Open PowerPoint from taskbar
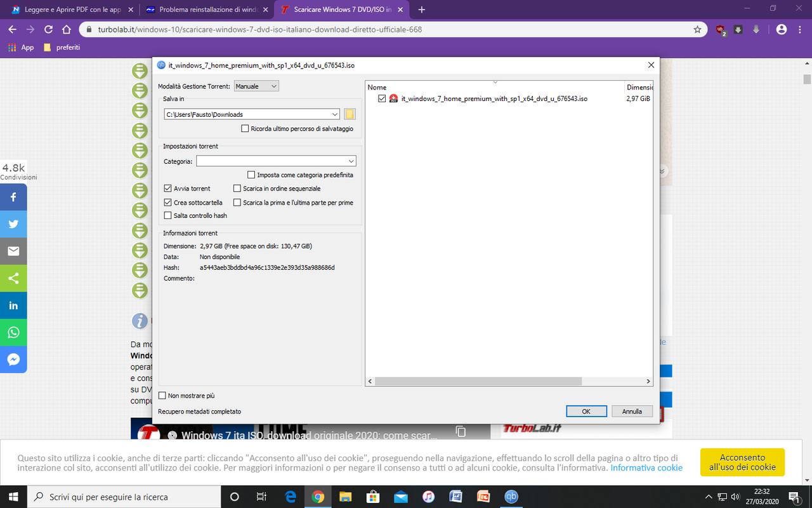 (483, 497)
